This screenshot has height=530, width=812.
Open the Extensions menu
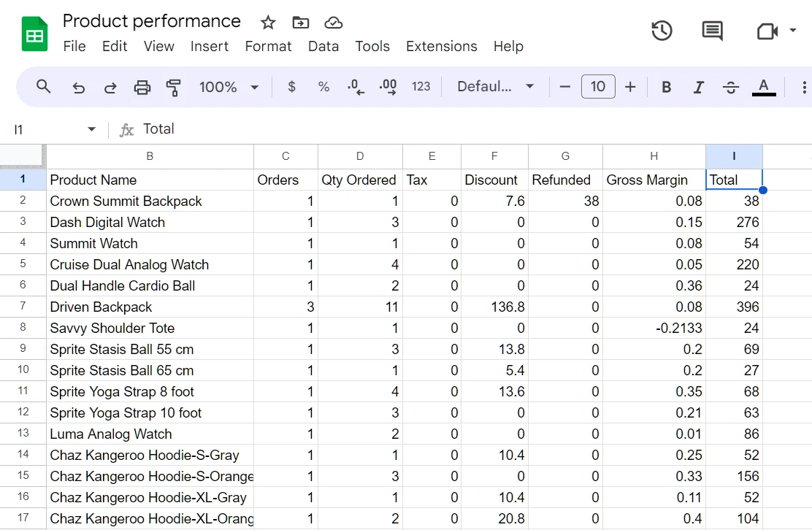[441, 46]
